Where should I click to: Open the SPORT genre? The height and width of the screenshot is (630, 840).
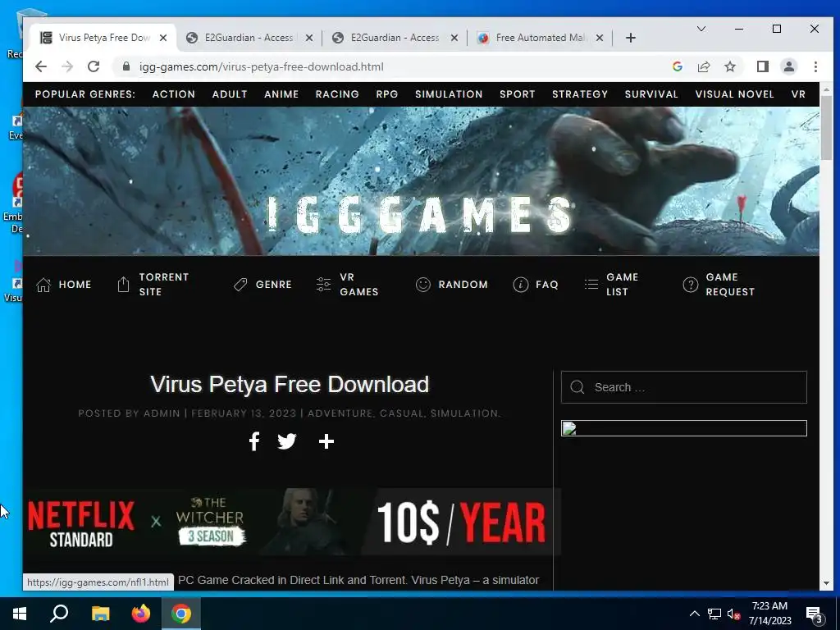click(x=517, y=94)
